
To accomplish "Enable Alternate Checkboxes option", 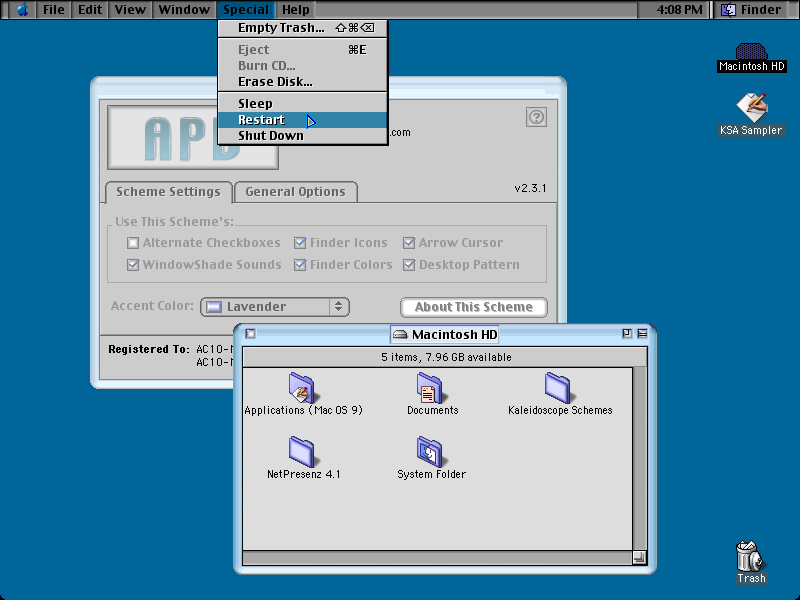I will (x=133, y=243).
